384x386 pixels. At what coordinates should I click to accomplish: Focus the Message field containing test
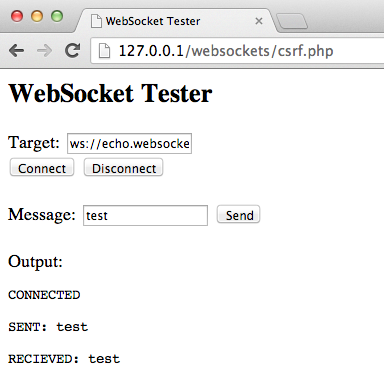click(x=145, y=215)
